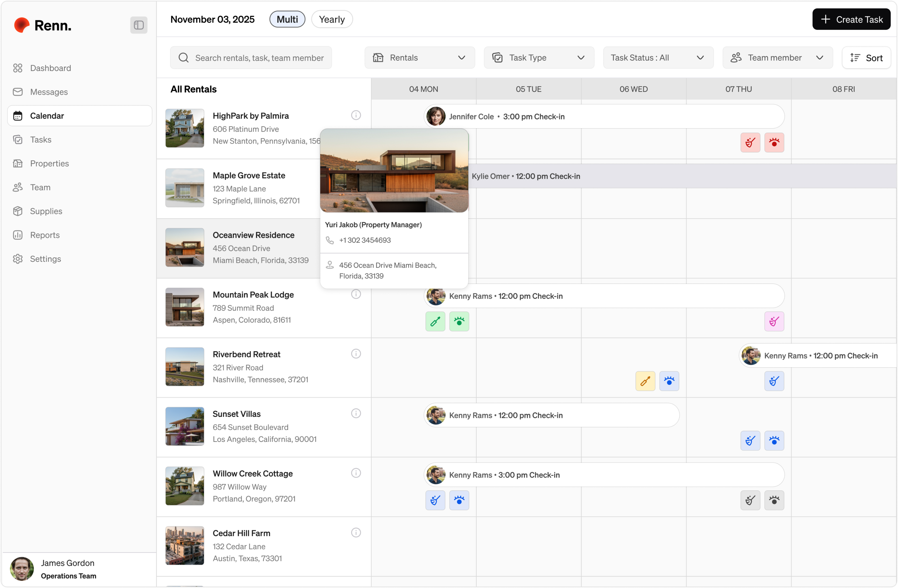
Task: Open Yuri Jakob's phone number link
Action: 365,240
